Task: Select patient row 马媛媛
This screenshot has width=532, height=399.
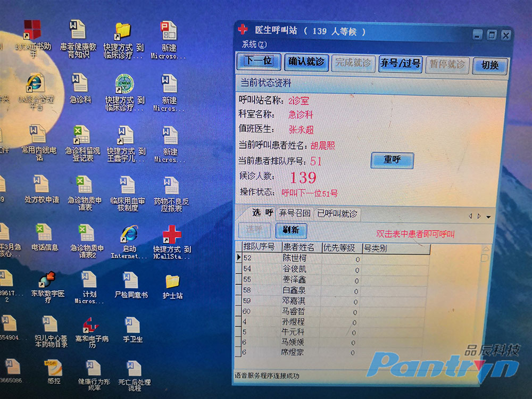Action: pos(330,342)
